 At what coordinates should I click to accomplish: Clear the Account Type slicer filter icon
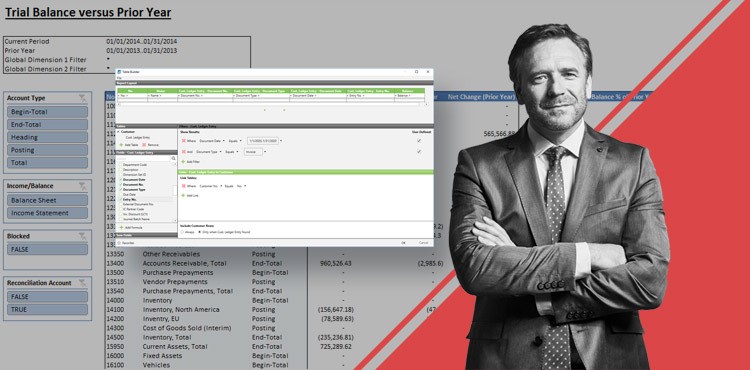tap(83, 98)
